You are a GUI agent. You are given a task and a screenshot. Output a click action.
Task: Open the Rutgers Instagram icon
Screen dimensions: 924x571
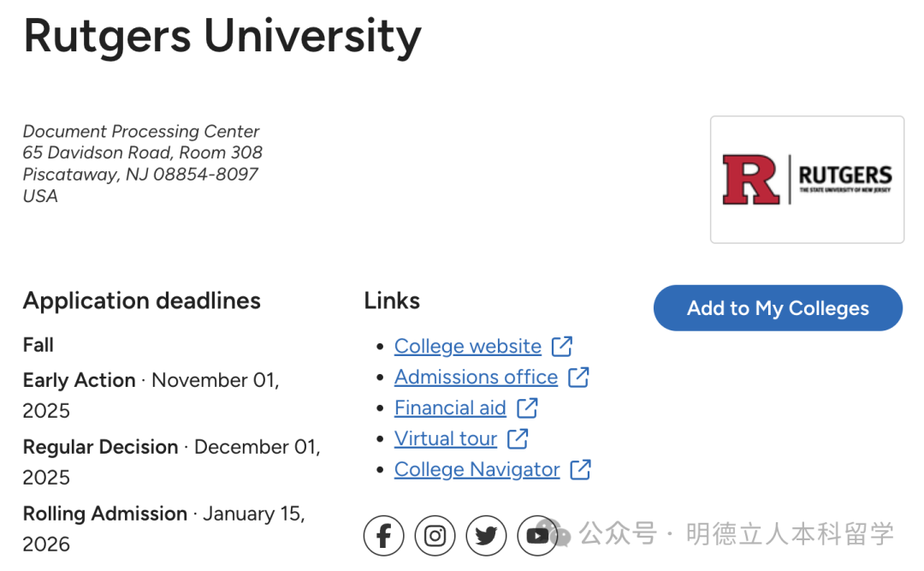(435, 536)
